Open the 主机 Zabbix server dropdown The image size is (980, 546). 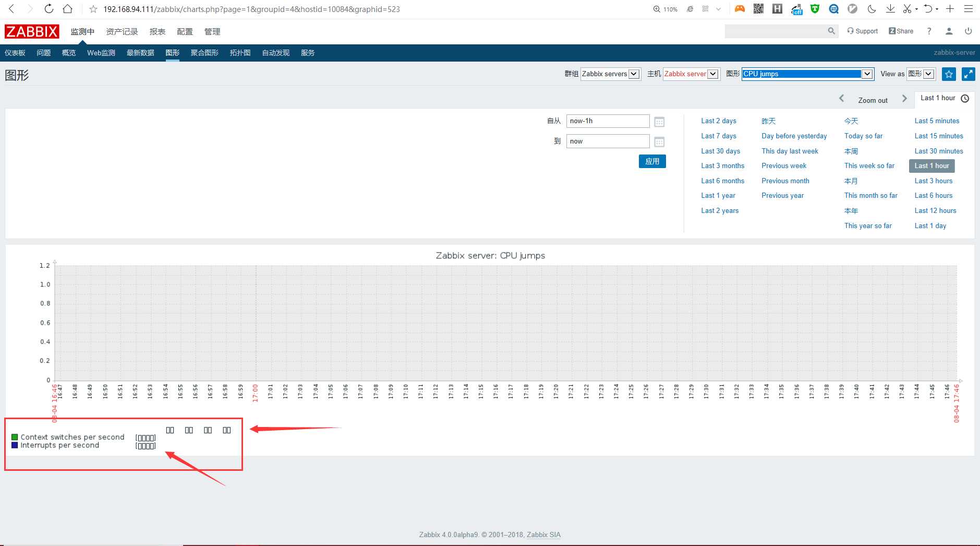(691, 74)
